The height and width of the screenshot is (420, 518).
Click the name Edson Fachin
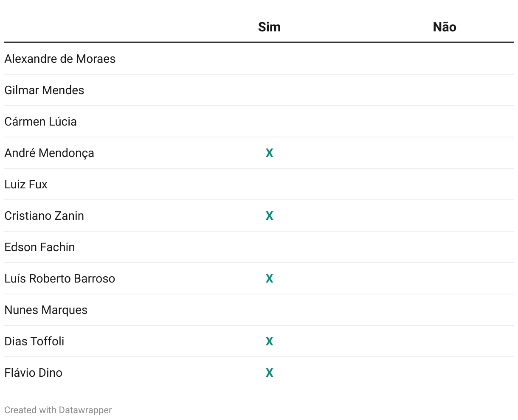point(39,247)
